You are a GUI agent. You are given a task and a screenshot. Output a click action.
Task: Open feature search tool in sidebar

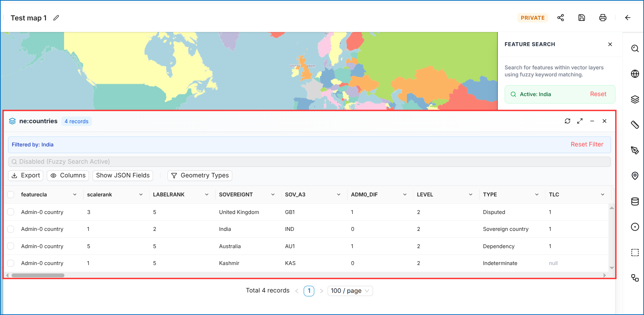(635, 49)
